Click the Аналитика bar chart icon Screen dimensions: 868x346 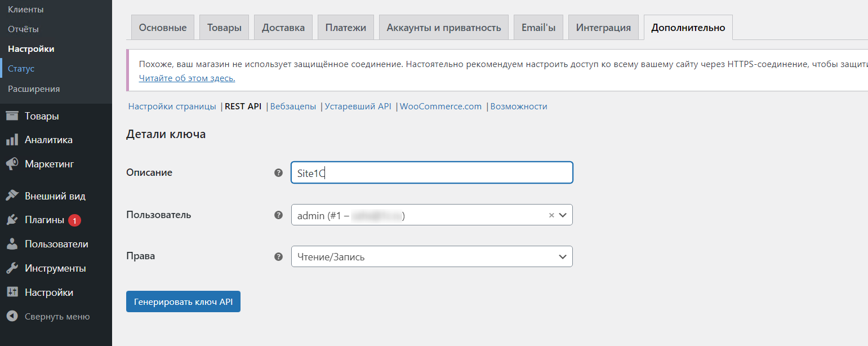(12, 140)
